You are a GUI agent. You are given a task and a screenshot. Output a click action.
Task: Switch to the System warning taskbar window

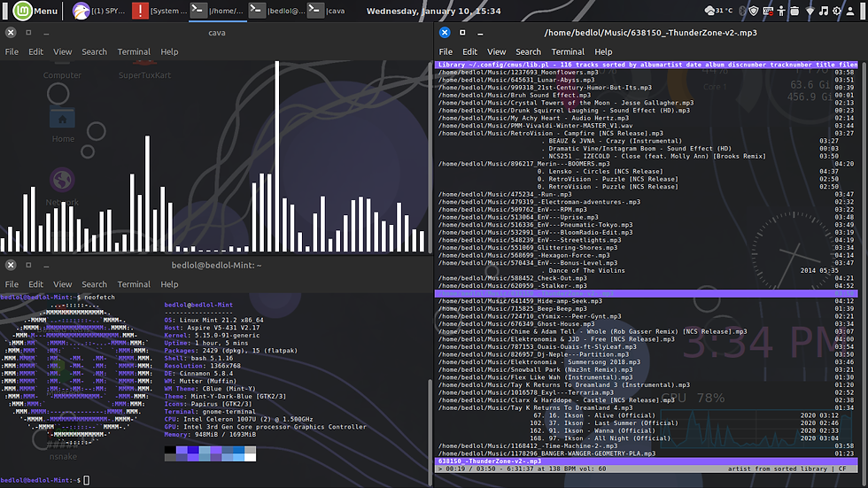159,12
